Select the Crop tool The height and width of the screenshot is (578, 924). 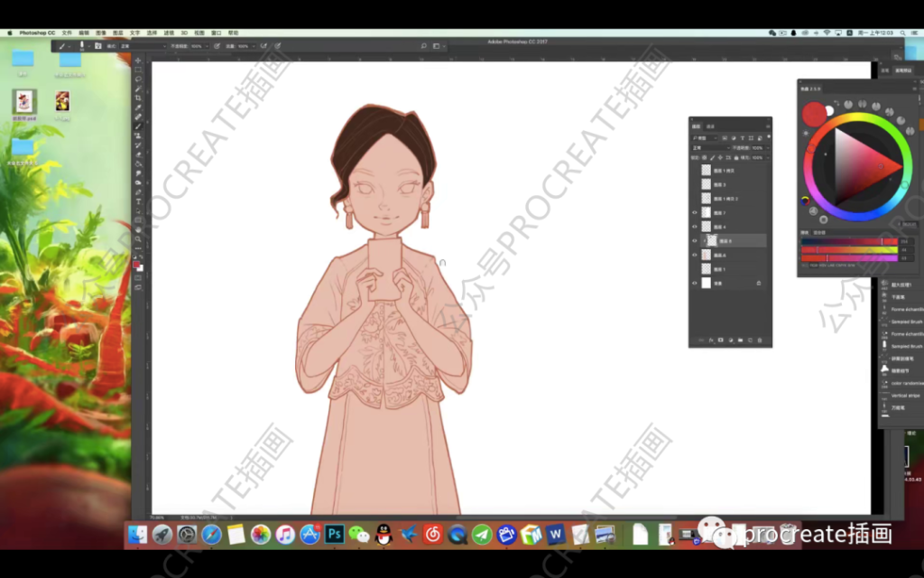coord(138,98)
